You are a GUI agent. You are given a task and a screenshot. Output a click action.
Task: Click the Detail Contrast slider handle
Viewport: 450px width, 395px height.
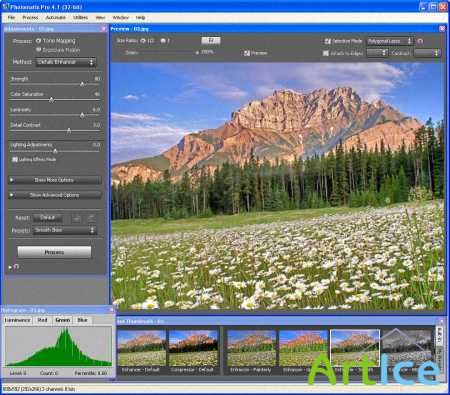69,131
